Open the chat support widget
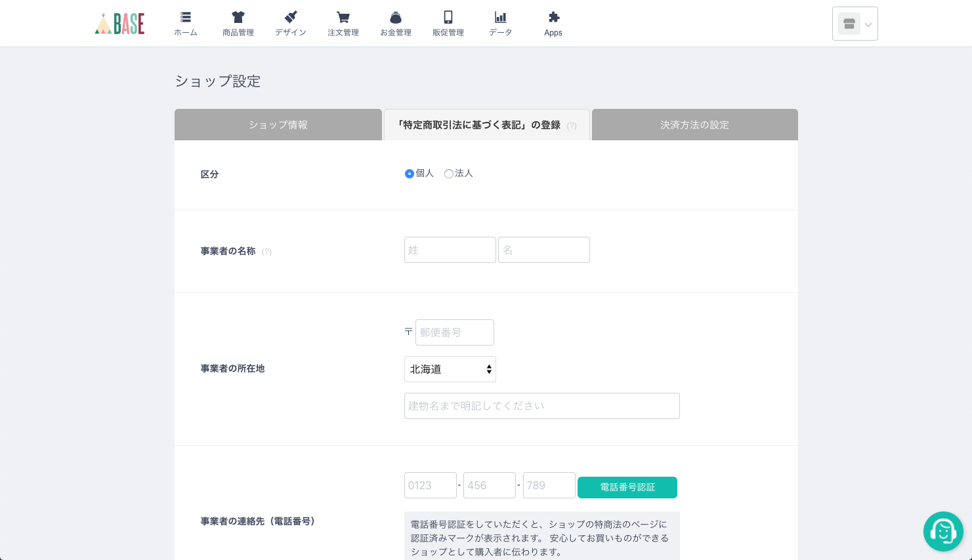This screenshot has height=560, width=972. (943, 531)
